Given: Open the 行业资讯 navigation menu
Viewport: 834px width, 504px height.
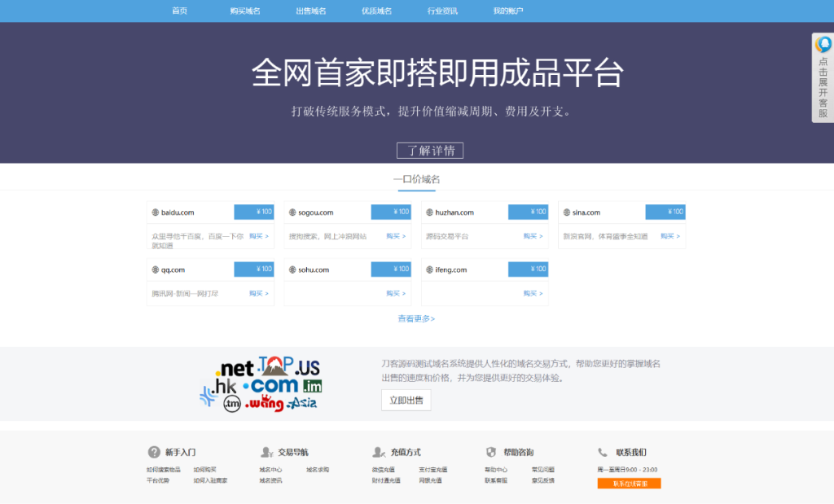Looking at the screenshot, I should [x=443, y=11].
